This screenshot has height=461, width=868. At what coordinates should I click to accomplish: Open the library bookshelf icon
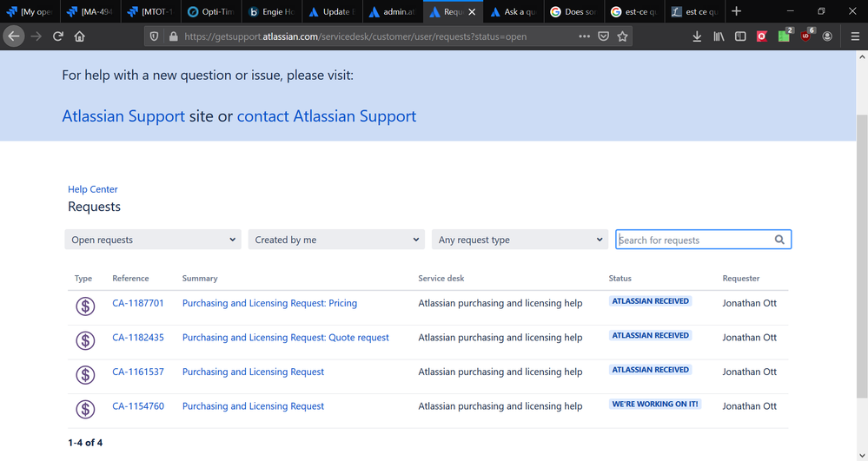[x=719, y=36]
